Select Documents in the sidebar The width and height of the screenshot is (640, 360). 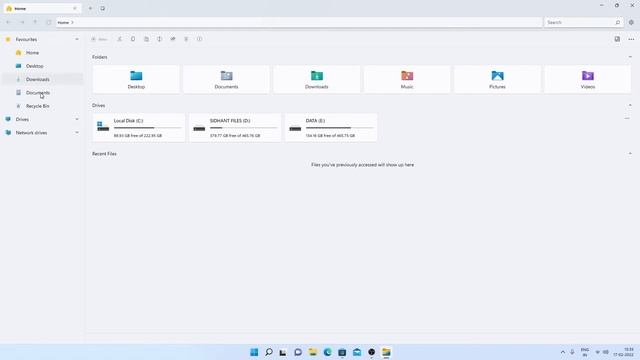tap(42, 93)
